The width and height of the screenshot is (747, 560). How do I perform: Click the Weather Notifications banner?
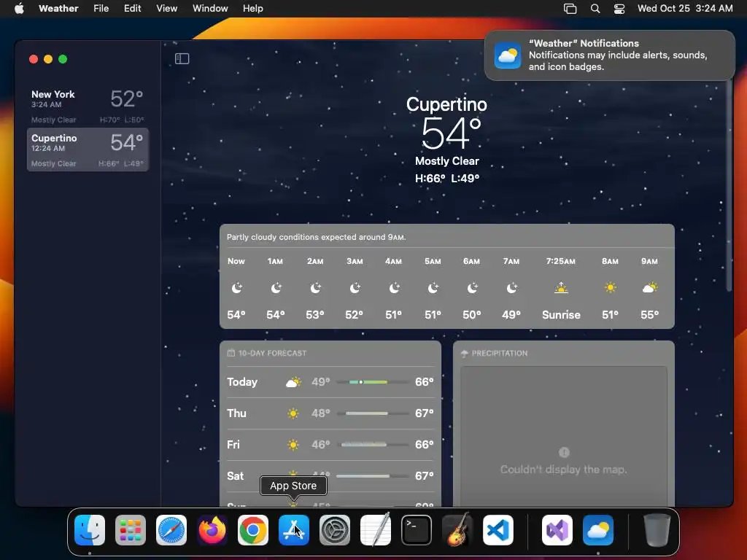point(609,55)
